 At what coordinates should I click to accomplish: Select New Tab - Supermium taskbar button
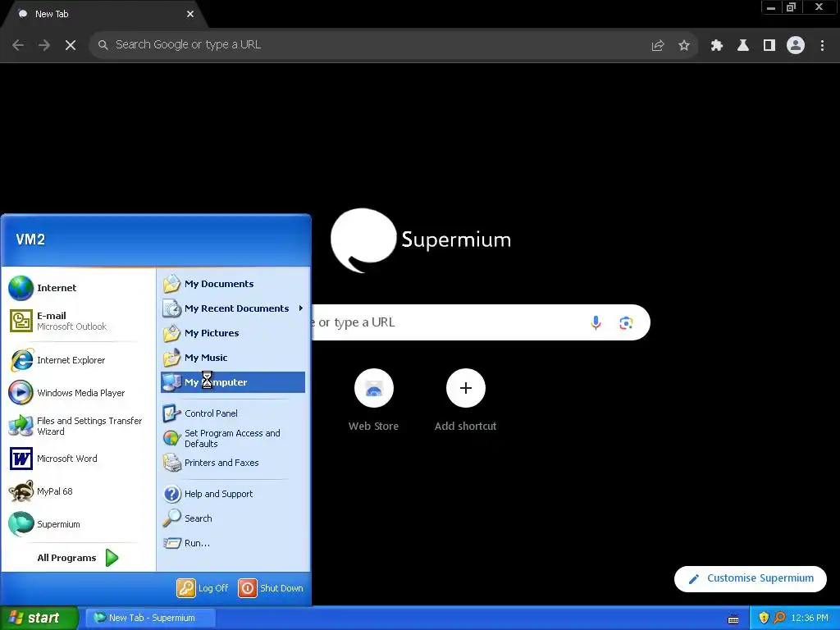(x=151, y=618)
